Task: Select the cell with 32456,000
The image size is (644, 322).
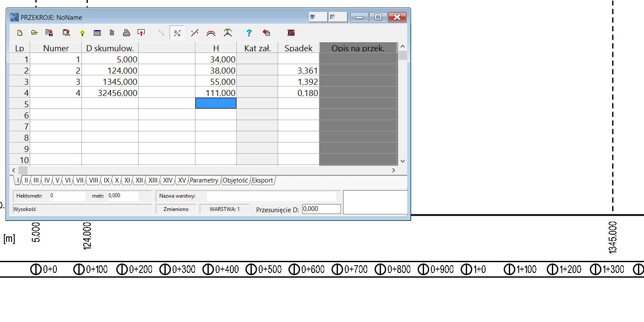Action: (x=110, y=93)
